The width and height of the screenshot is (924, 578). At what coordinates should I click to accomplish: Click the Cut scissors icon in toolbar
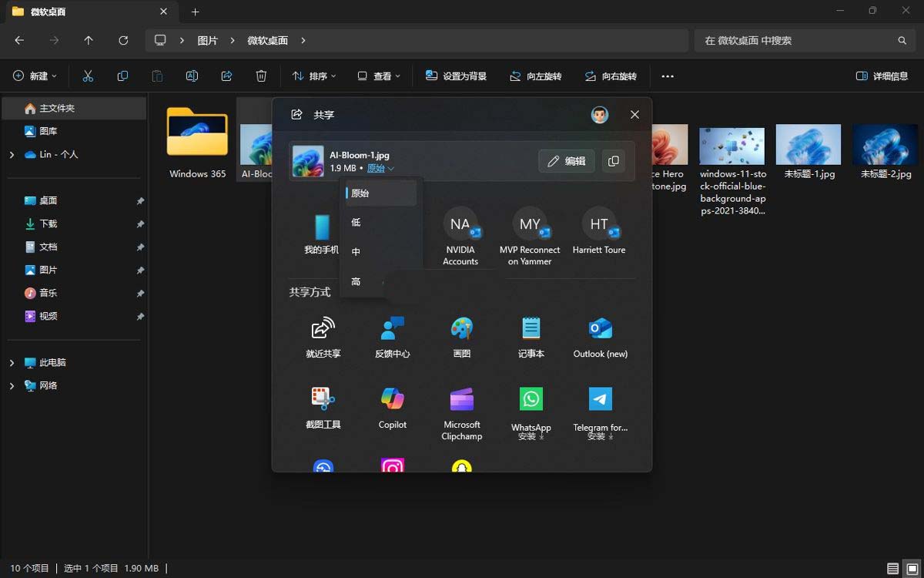[88, 76]
